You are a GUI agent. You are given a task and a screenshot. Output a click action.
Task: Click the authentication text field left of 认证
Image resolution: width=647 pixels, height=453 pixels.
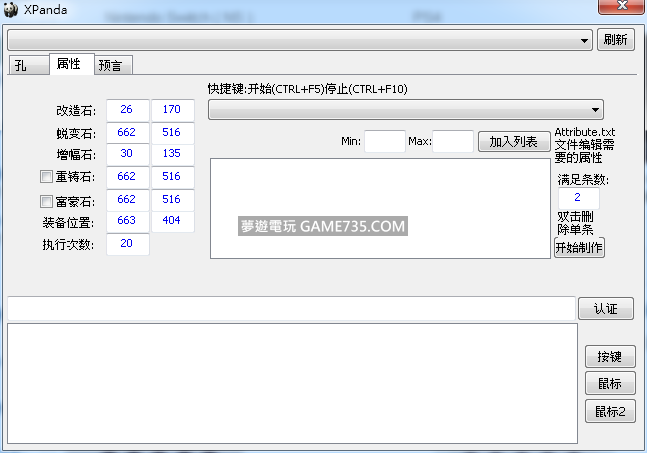coord(291,309)
